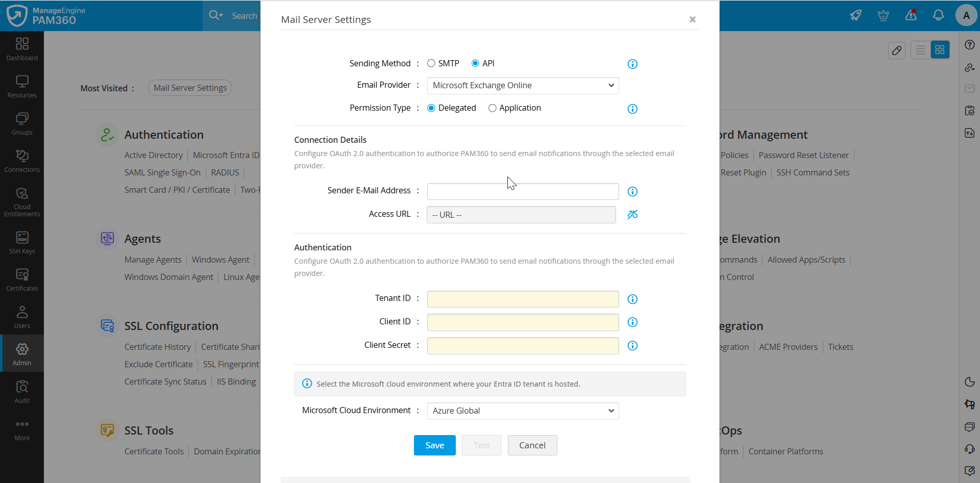Click rocket quick start icon
The image size is (980, 483).
point(855,15)
